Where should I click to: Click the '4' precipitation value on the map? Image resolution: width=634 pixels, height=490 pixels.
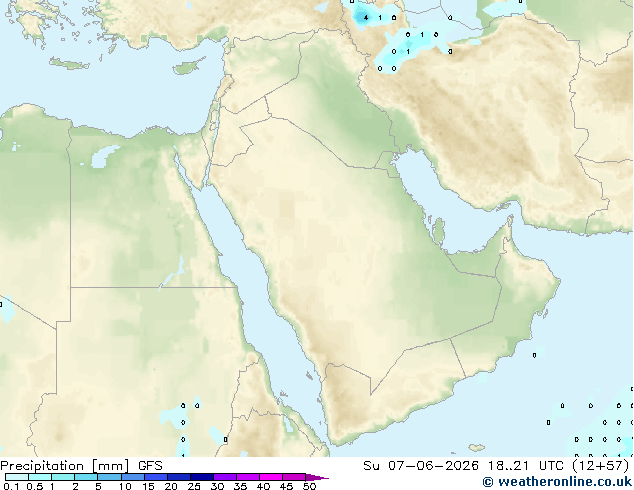click(366, 18)
